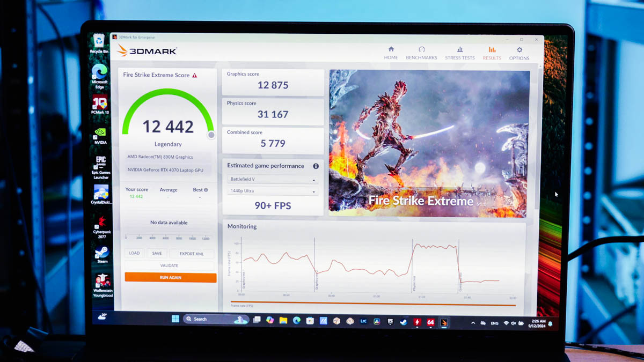
Task: Open the Windows Start menu
Action: coord(175,319)
